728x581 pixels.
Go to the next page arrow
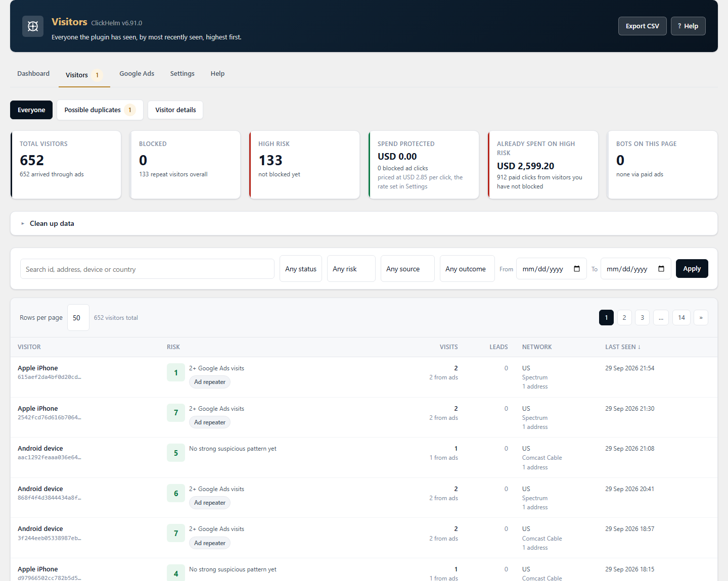(x=701, y=318)
